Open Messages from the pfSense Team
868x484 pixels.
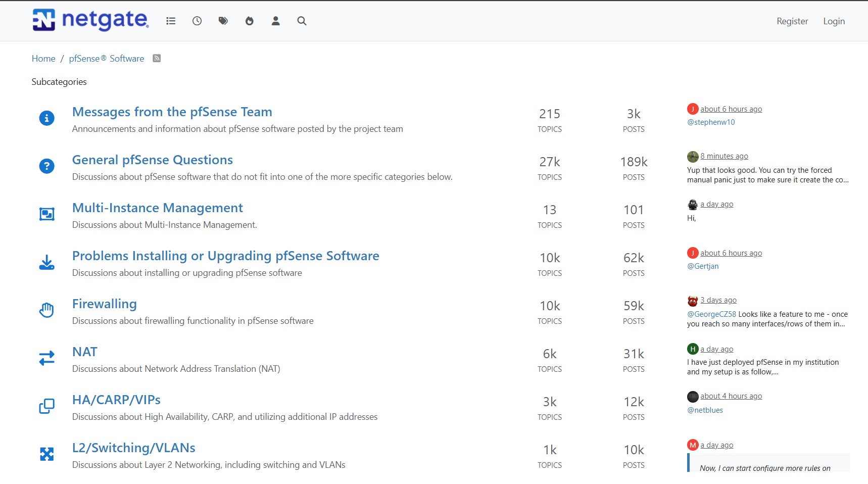pyautogui.click(x=172, y=112)
